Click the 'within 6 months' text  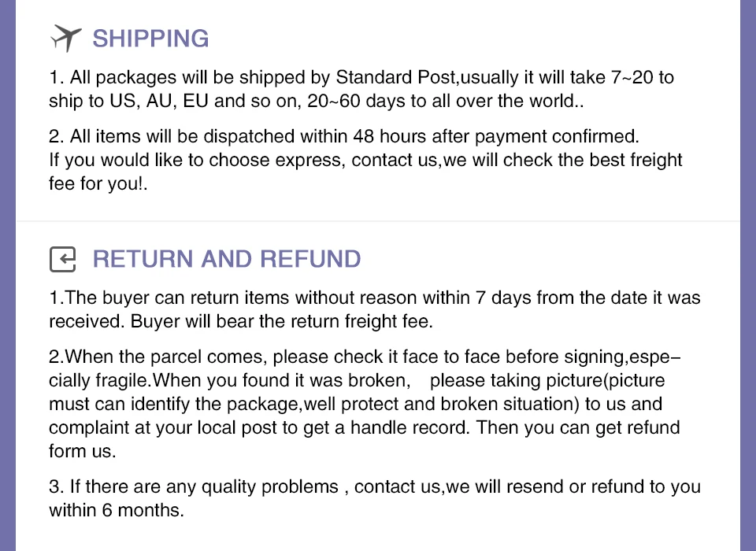117,510
